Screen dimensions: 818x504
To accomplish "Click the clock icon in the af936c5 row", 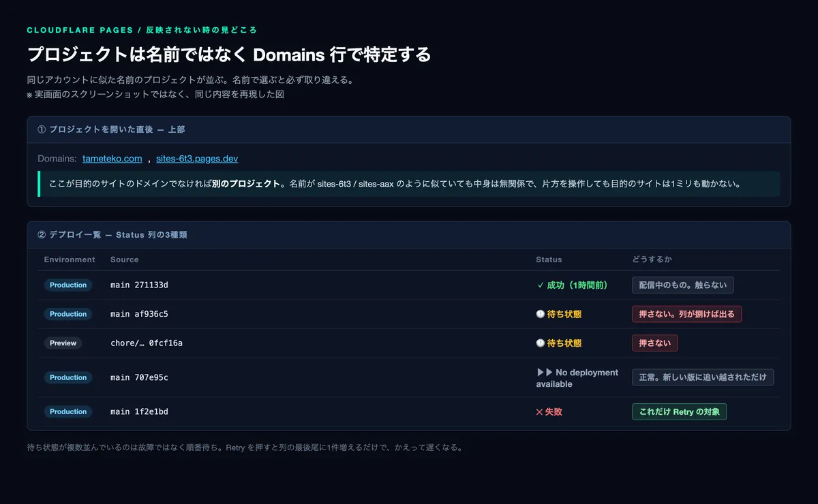I will pyautogui.click(x=541, y=314).
